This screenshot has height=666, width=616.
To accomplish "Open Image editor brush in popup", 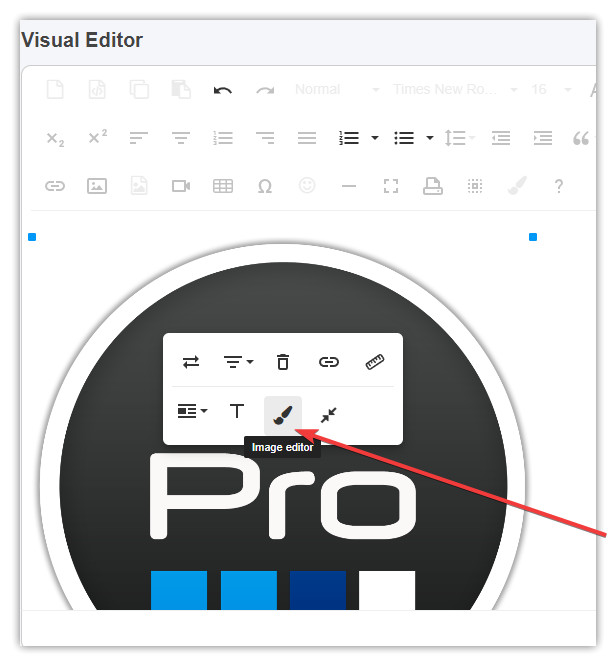I will (283, 415).
